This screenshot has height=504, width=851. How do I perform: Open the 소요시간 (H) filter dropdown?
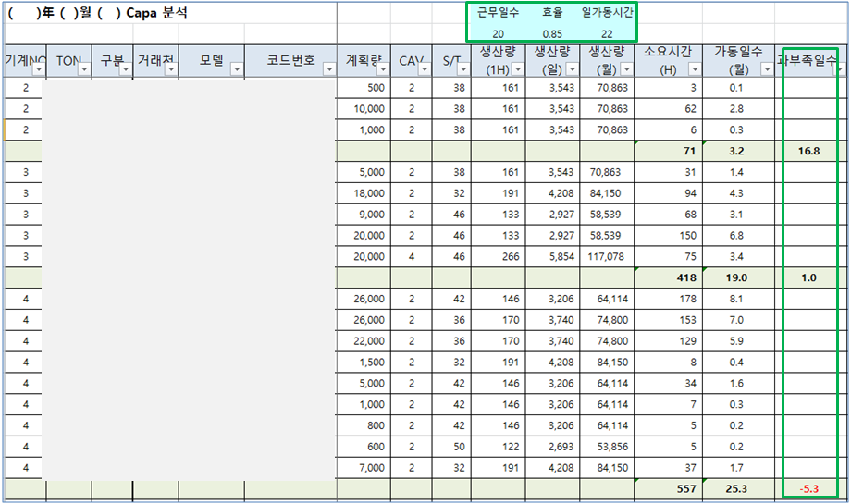(x=694, y=69)
